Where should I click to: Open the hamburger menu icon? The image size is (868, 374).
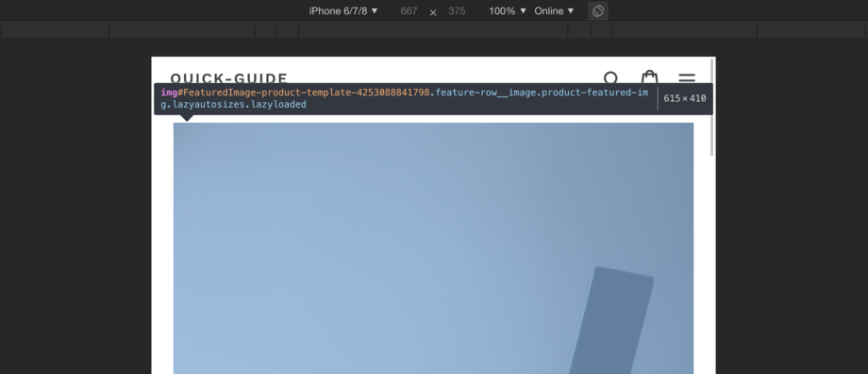[x=687, y=78]
